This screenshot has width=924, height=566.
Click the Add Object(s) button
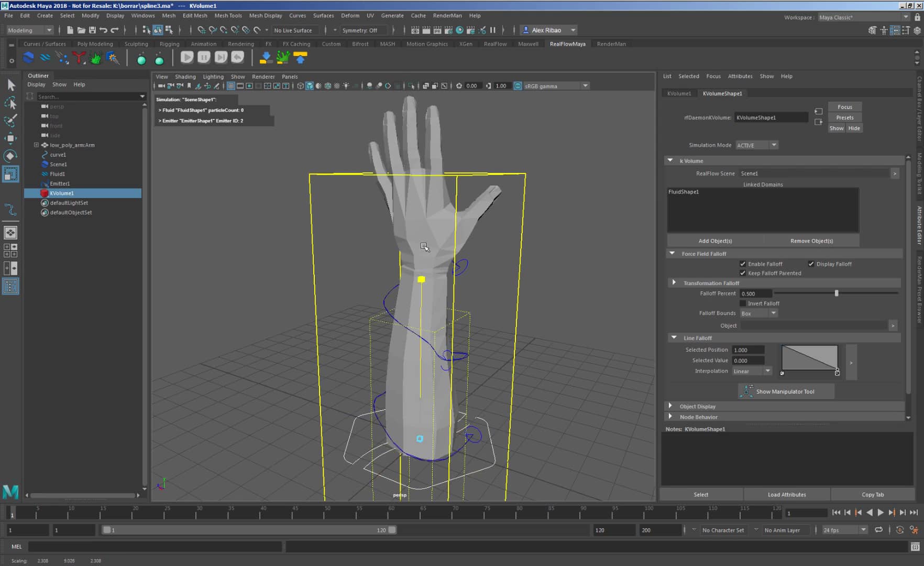coord(715,241)
